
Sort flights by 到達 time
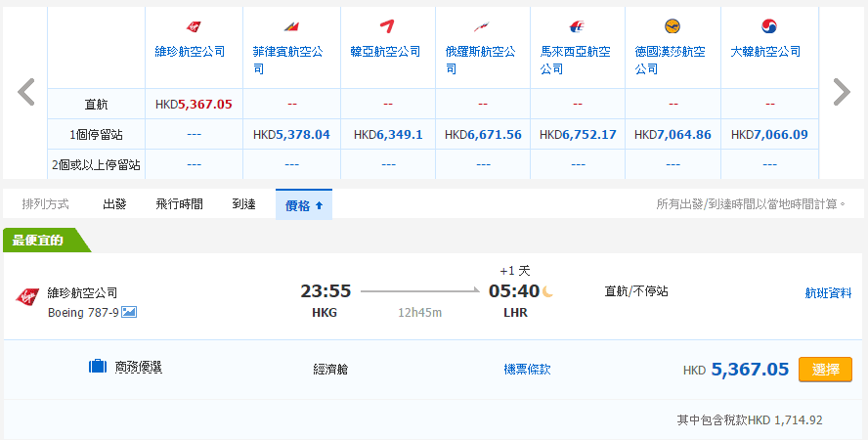(243, 204)
